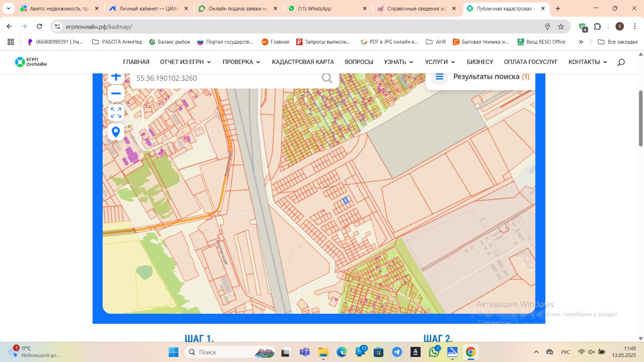
Task: Open Chrome profile avatar
Action: click(620, 27)
